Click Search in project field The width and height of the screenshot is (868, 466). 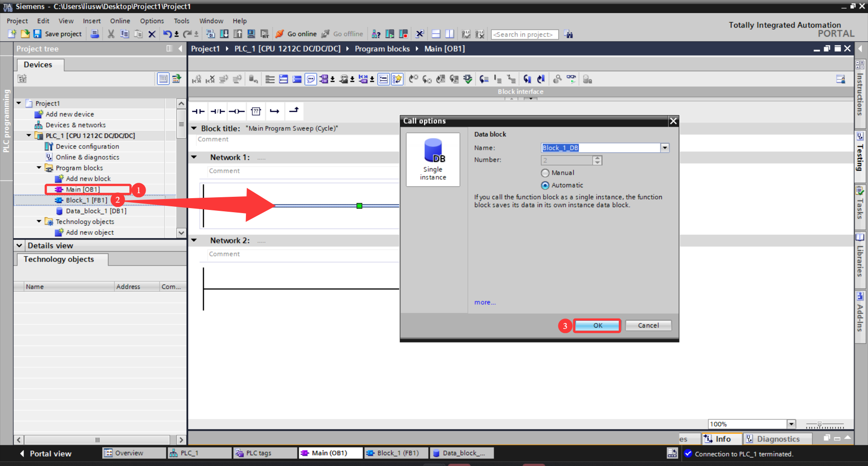(x=525, y=34)
